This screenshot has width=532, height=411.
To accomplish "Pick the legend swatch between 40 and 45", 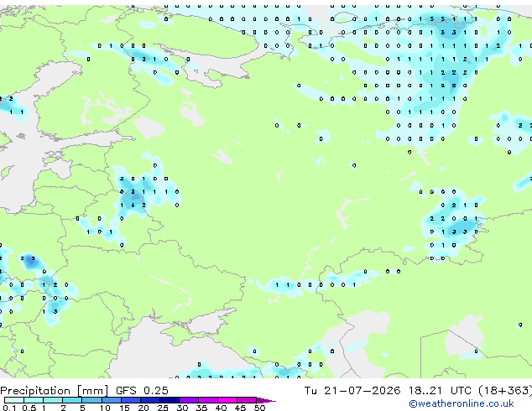I will [x=227, y=400].
